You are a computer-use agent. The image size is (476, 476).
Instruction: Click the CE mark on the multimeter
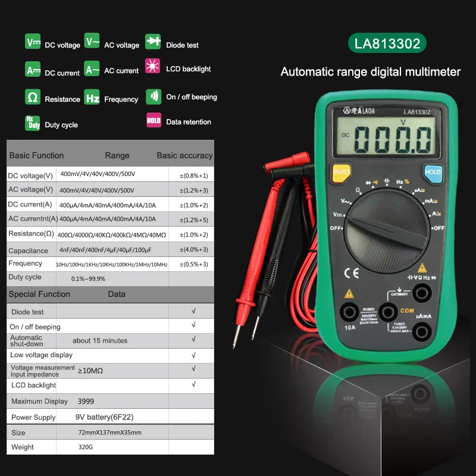(x=352, y=273)
